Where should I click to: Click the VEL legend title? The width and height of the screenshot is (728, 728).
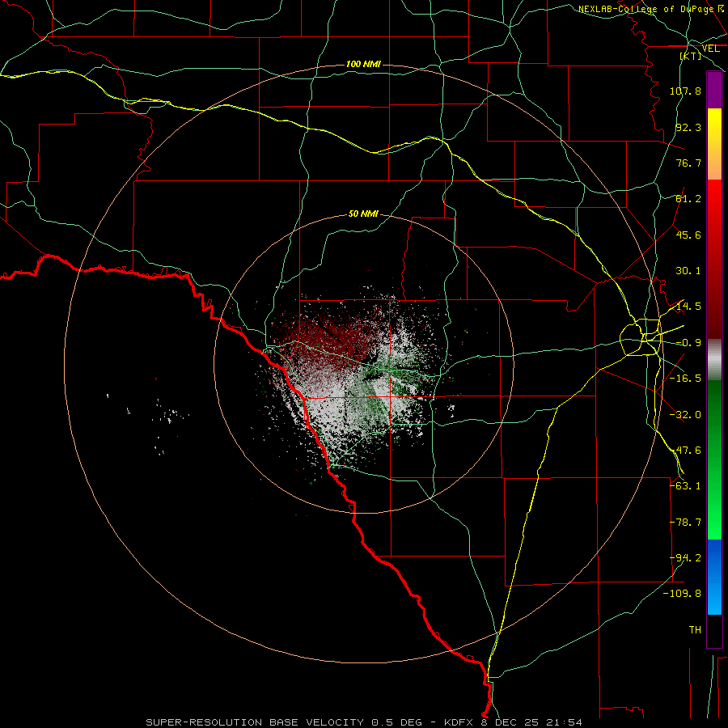(x=710, y=49)
